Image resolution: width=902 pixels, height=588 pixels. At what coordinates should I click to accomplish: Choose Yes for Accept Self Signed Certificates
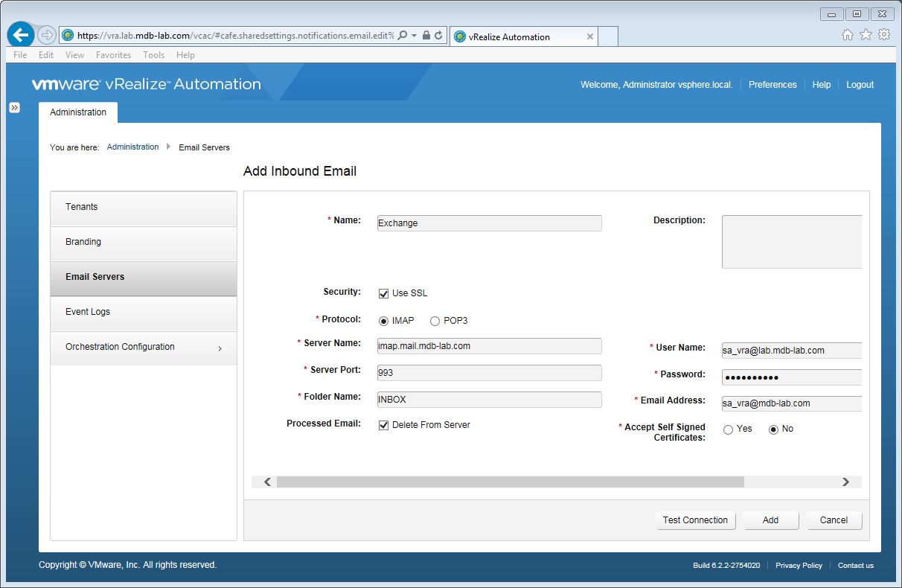click(x=728, y=429)
